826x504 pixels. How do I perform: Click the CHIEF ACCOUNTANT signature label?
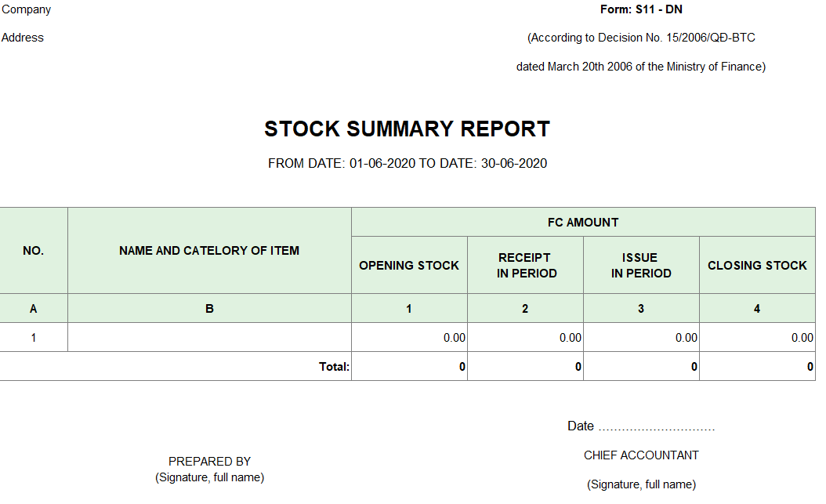pyautogui.click(x=641, y=455)
